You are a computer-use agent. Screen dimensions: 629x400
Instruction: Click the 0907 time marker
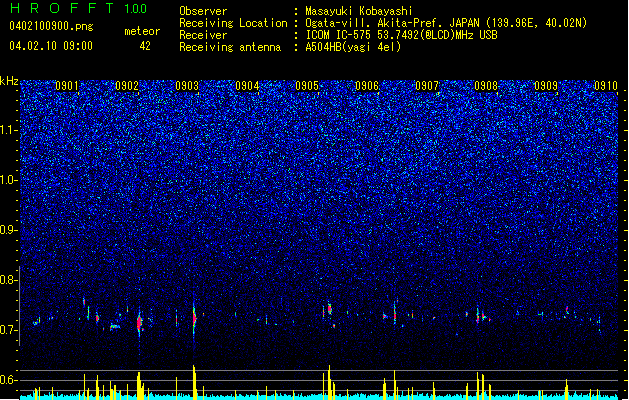[427, 86]
